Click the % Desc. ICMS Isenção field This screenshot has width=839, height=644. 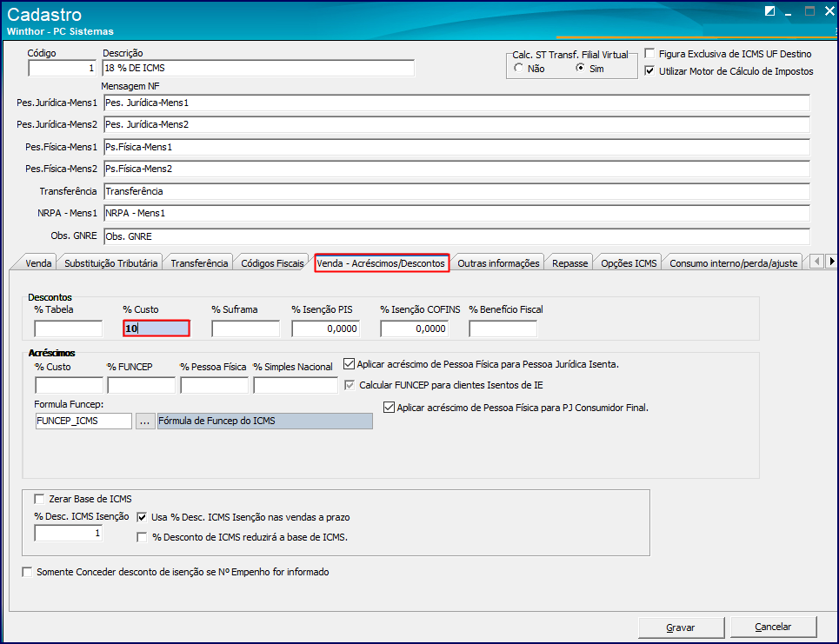(x=68, y=534)
